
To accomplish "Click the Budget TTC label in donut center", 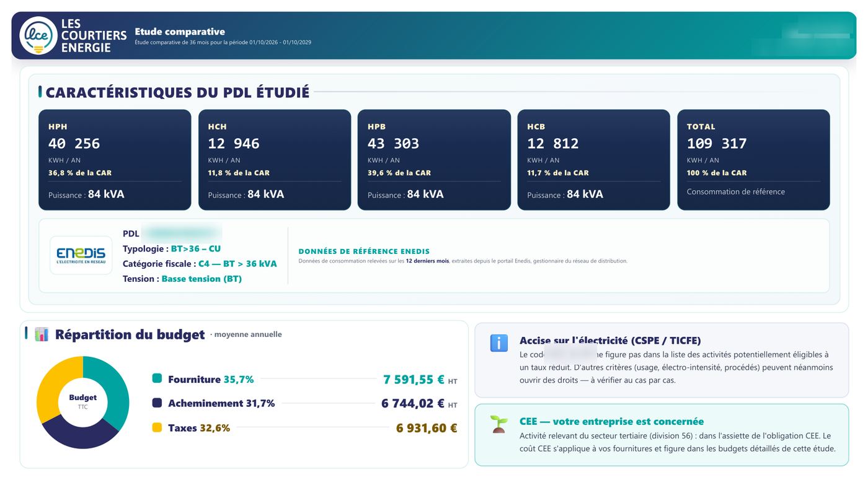I will [82, 402].
